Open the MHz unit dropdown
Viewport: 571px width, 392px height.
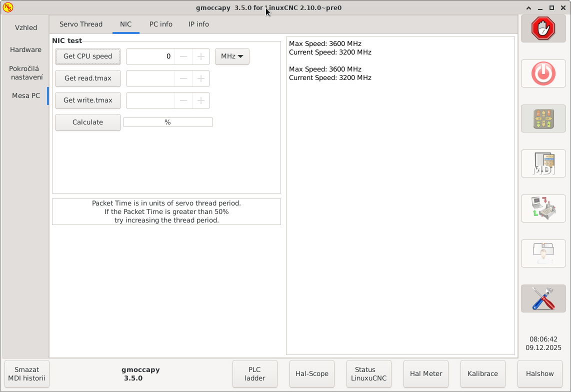tap(232, 56)
